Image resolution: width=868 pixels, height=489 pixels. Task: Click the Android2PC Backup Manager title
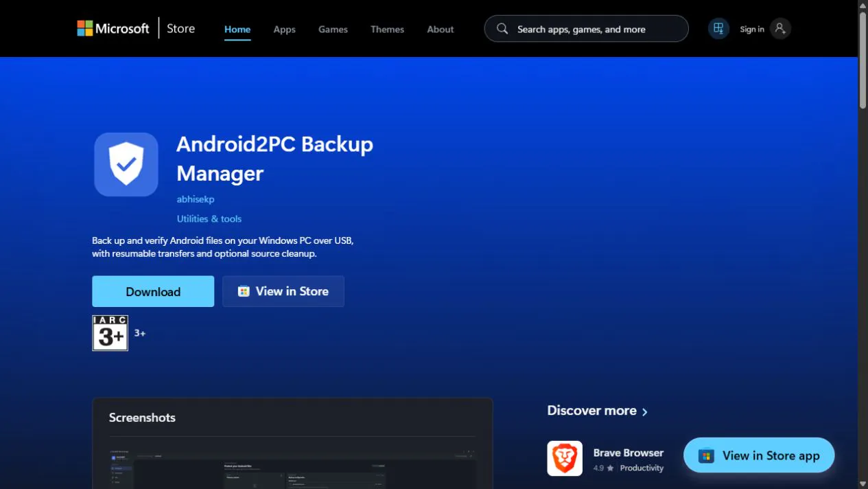tap(274, 159)
